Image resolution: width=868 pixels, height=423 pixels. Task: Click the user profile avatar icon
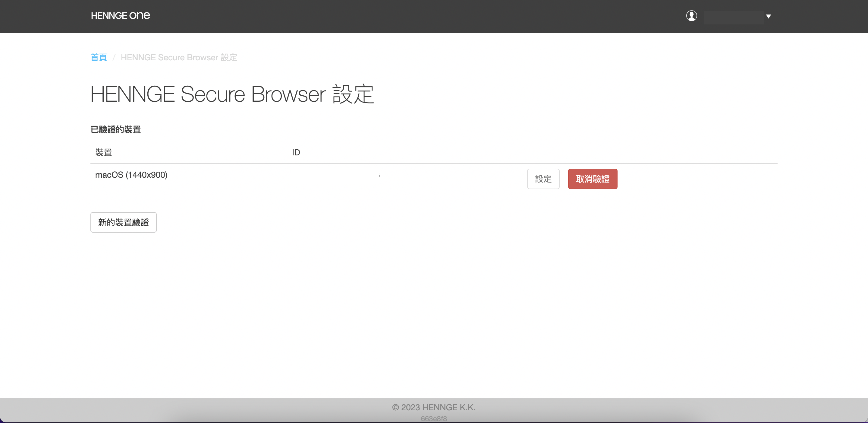coord(691,15)
